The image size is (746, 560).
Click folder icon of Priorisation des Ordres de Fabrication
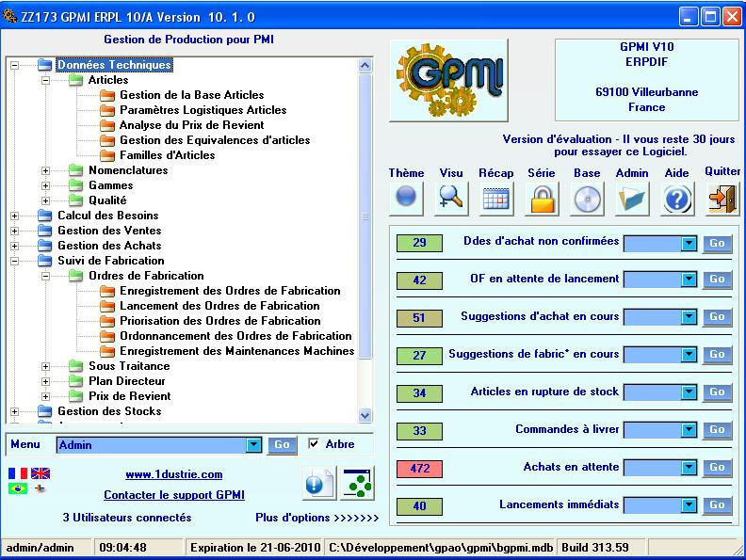pyautogui.click(x=107, y=321)
